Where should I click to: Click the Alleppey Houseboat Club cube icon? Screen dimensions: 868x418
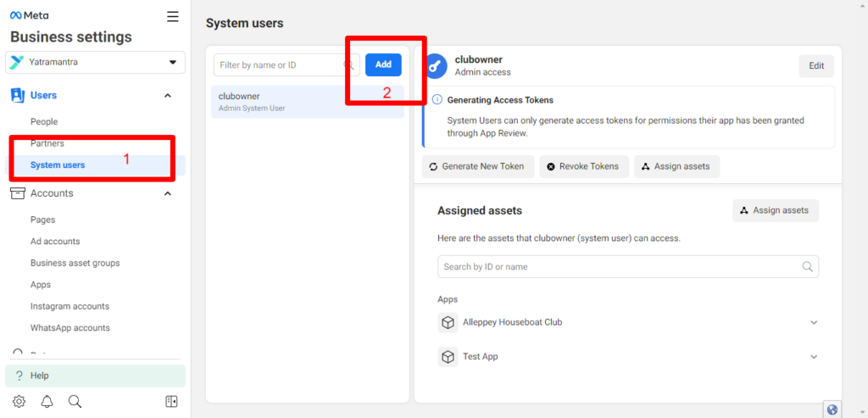[x=448, y=322]
